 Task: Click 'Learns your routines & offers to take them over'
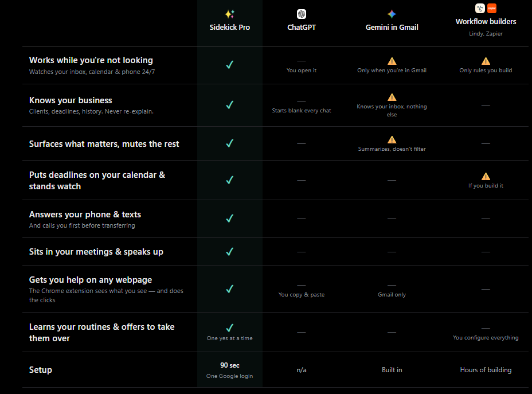[102, 333]
